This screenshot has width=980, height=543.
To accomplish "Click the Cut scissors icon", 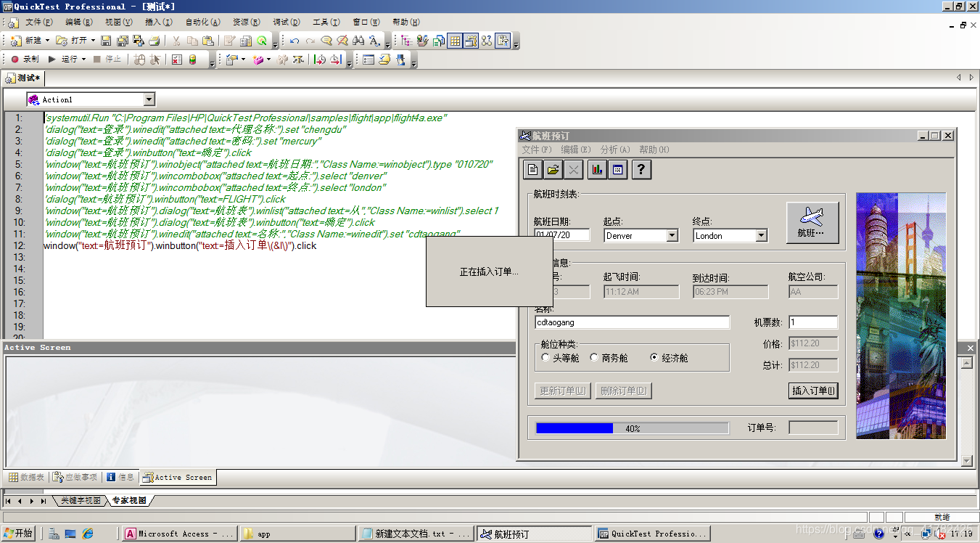I will coord(176,41).
